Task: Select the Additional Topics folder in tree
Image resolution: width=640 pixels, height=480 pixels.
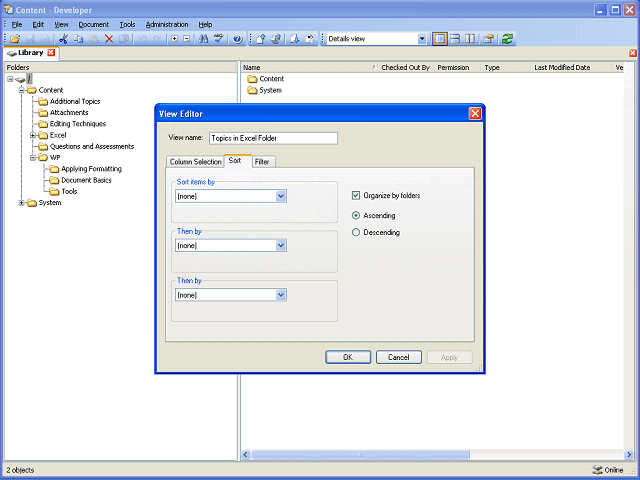Action: pyautogui.click(x=75, y=102)
